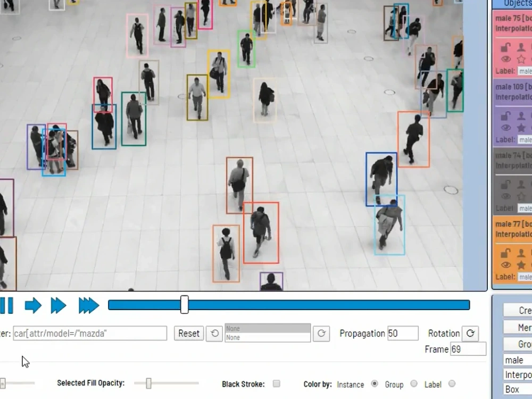Click the frame progress slider handle

184,304
